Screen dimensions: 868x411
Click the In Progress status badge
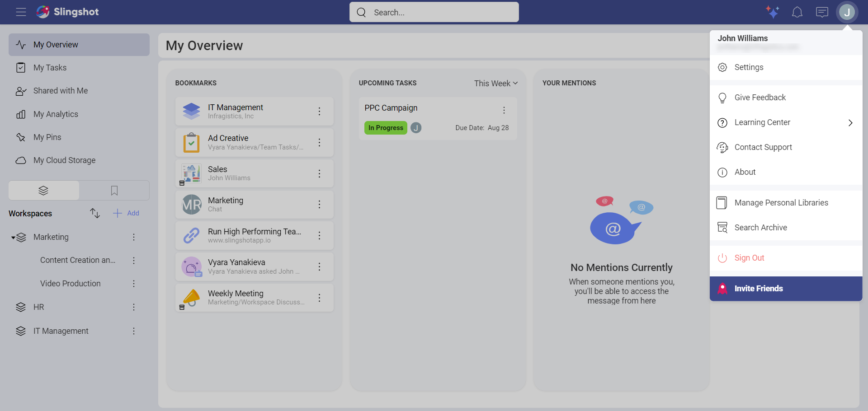(386, 128)
